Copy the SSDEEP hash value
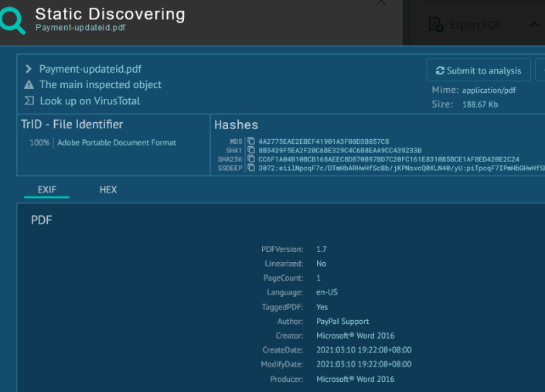Viewport: 545px width, 392px height. coord(250,168)
